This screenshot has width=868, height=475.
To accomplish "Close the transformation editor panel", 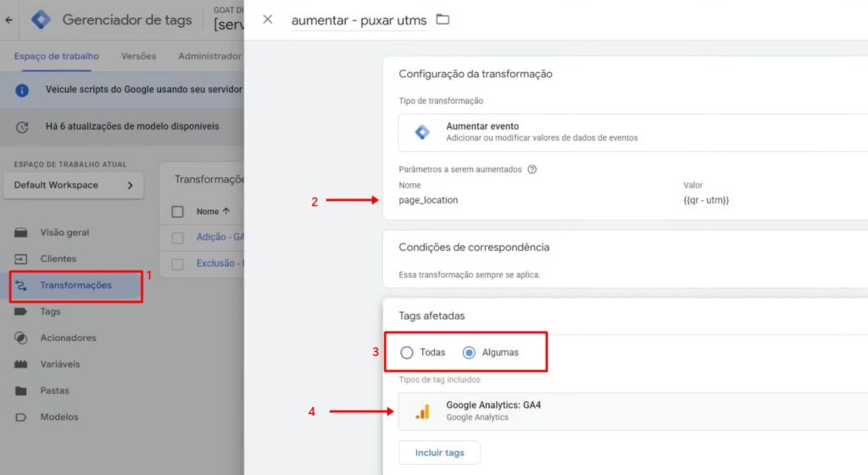I will [x=268, y=20].
